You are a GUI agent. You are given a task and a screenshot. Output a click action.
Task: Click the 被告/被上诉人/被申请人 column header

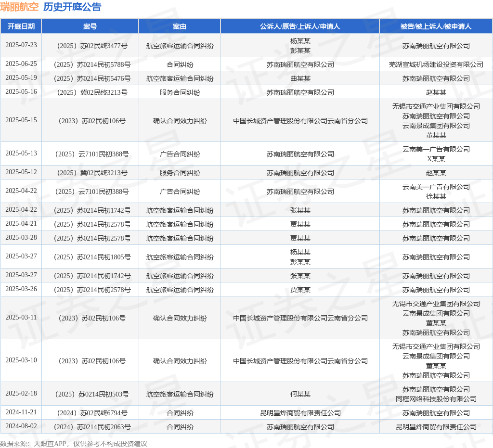pyautogui.click(x=436, y=26)
